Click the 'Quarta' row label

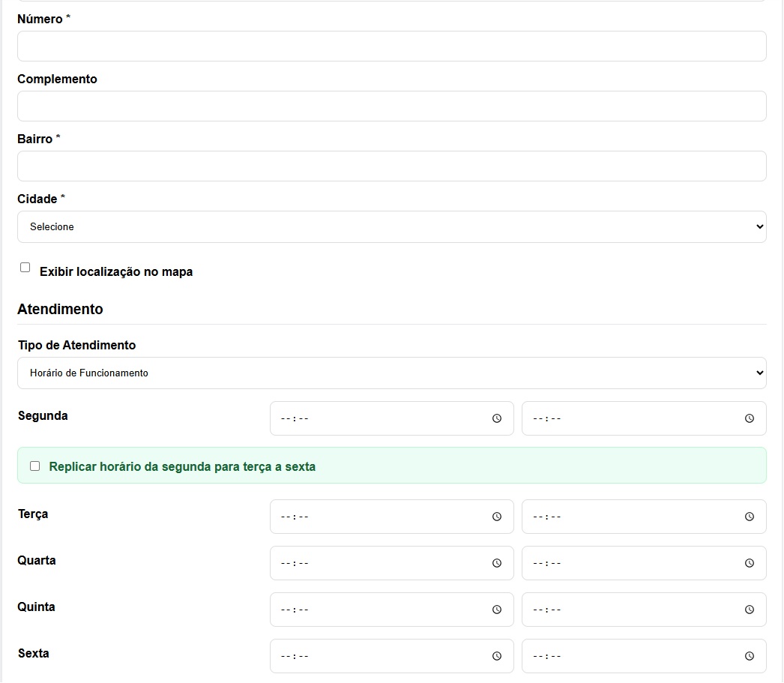(x=37, y=560)
